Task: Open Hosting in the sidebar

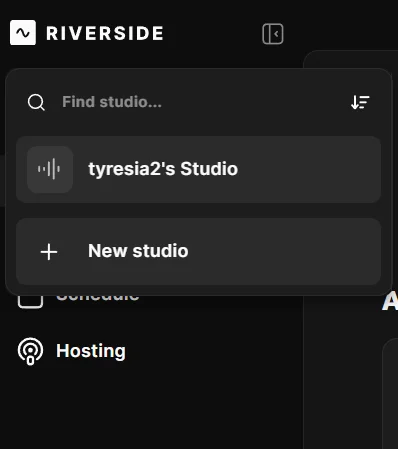Action: [72, 351]
